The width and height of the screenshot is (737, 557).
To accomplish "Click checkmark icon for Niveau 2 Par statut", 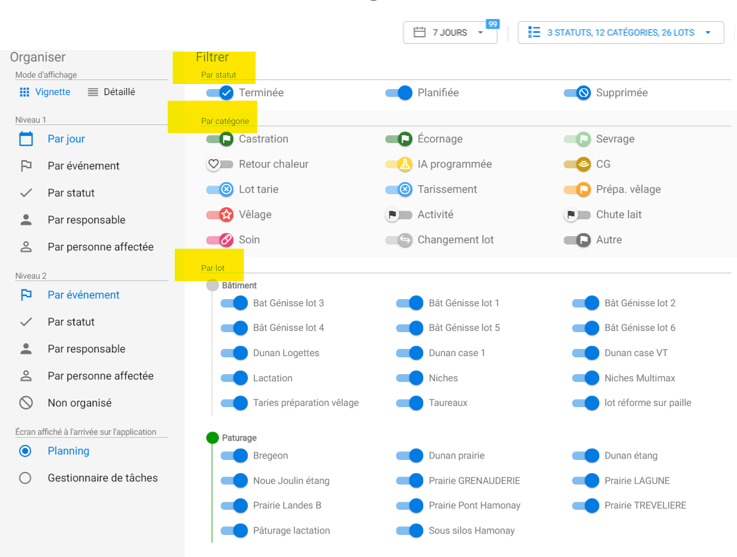I will pyautogui.click(x=26, y=322).
